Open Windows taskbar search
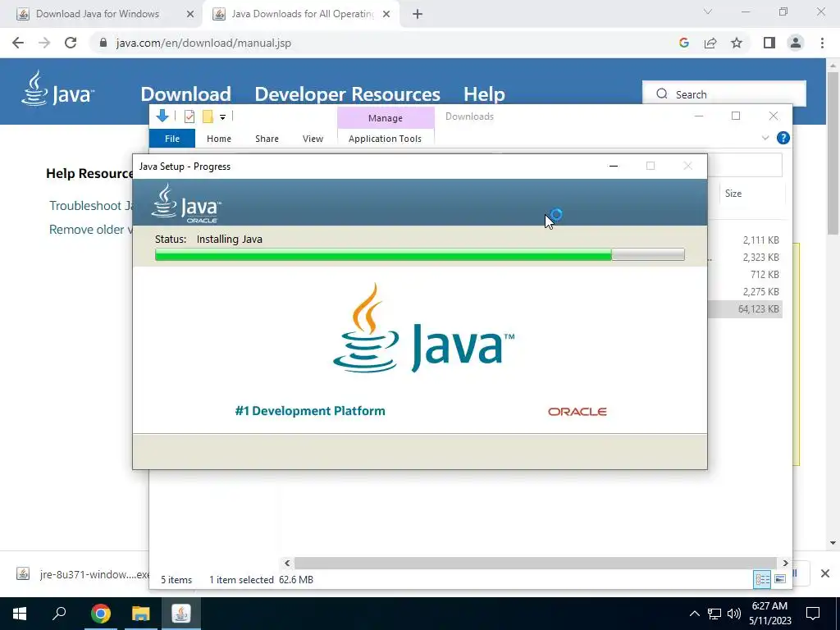 pos(59,614)
